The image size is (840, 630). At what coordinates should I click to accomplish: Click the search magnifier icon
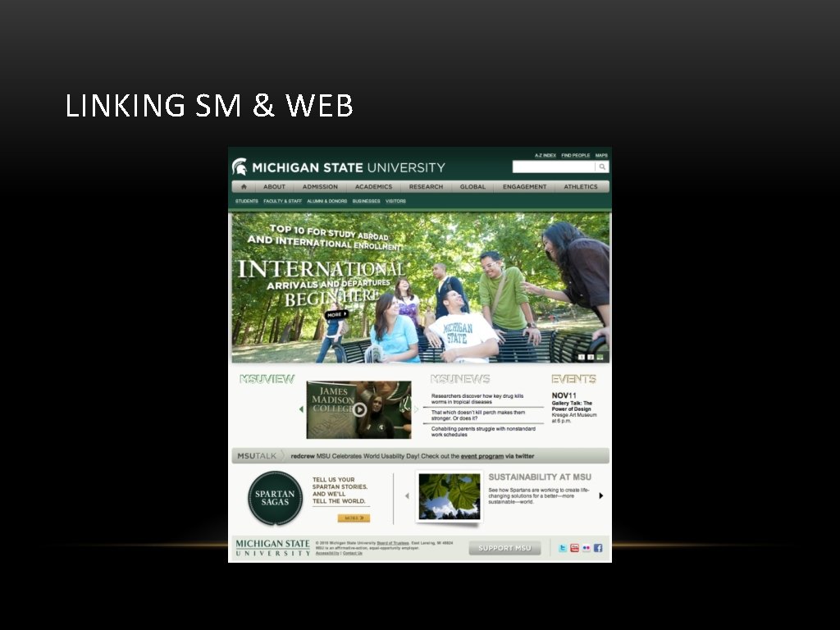602,167
